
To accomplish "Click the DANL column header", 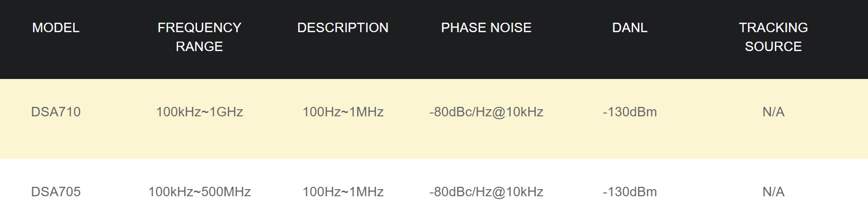I will click(x=630, y=28).
